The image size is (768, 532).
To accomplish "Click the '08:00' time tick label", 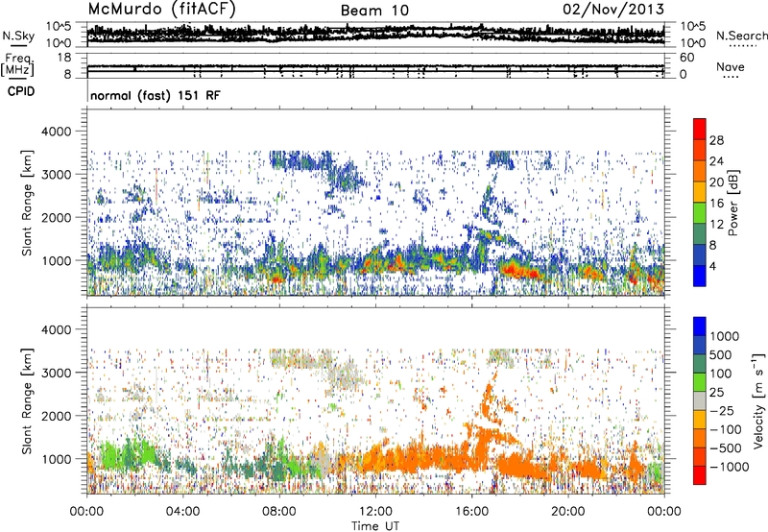I will tap(279, 512).
